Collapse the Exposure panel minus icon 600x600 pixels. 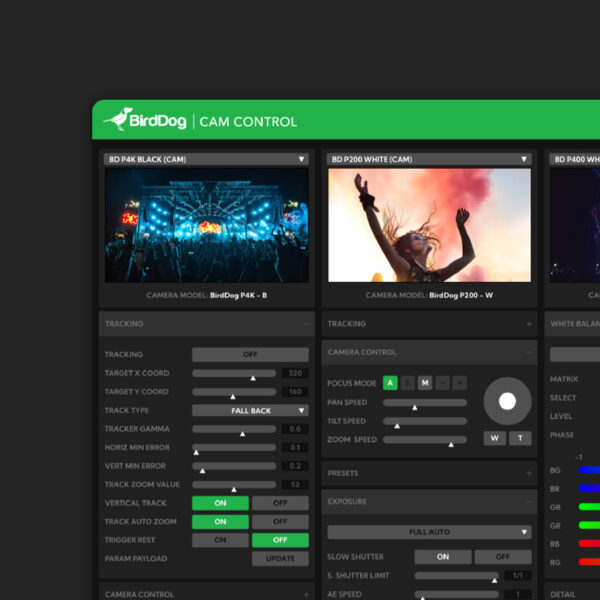529,501
